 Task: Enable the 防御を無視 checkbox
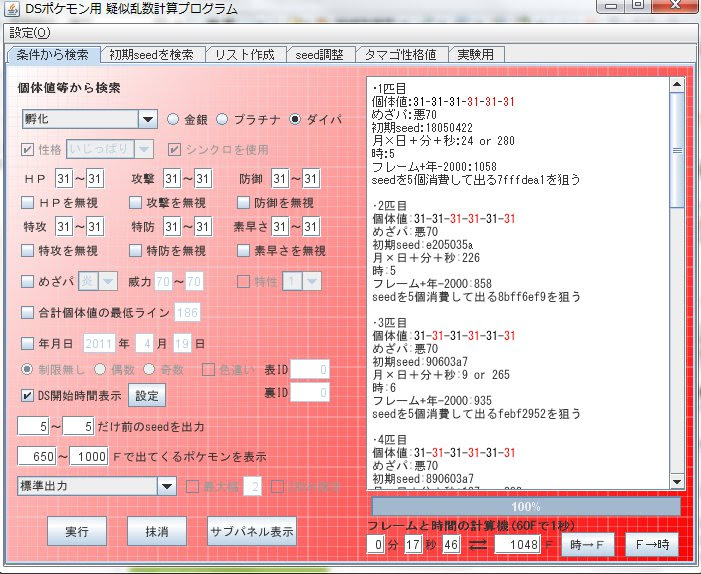pos(243,203)
